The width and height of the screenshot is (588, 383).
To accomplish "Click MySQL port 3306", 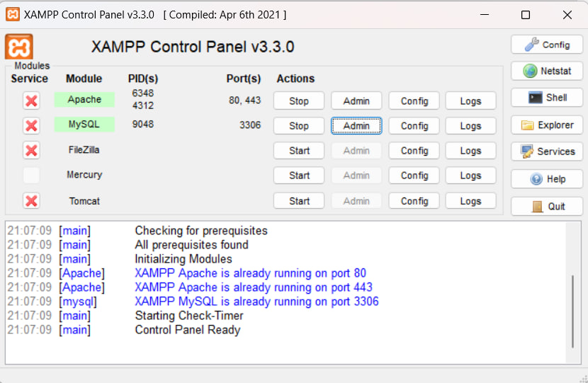I will (x=250, y=125).
